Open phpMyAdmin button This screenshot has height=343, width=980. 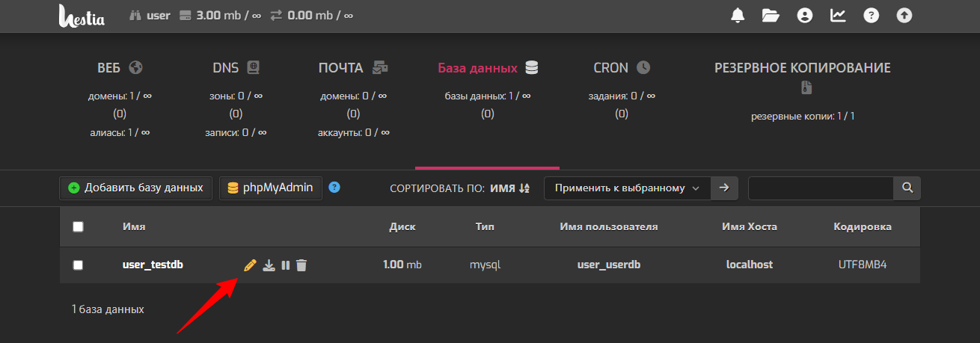[271, 188]
